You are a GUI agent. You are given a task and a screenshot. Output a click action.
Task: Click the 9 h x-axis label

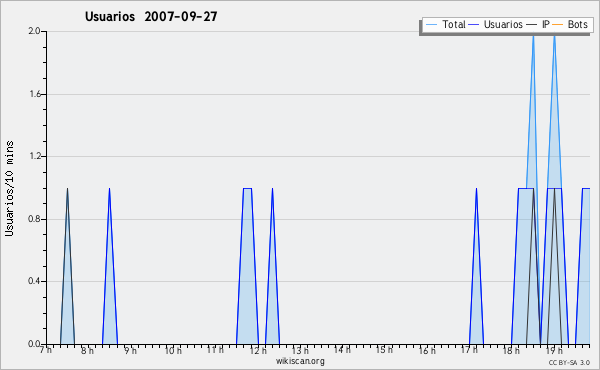tap(130, 350)
